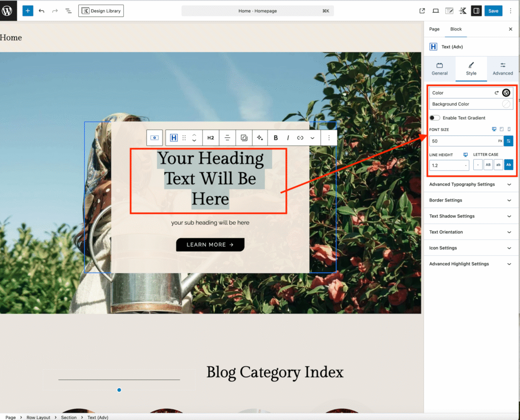Open the Design Library

click(101, 11)
